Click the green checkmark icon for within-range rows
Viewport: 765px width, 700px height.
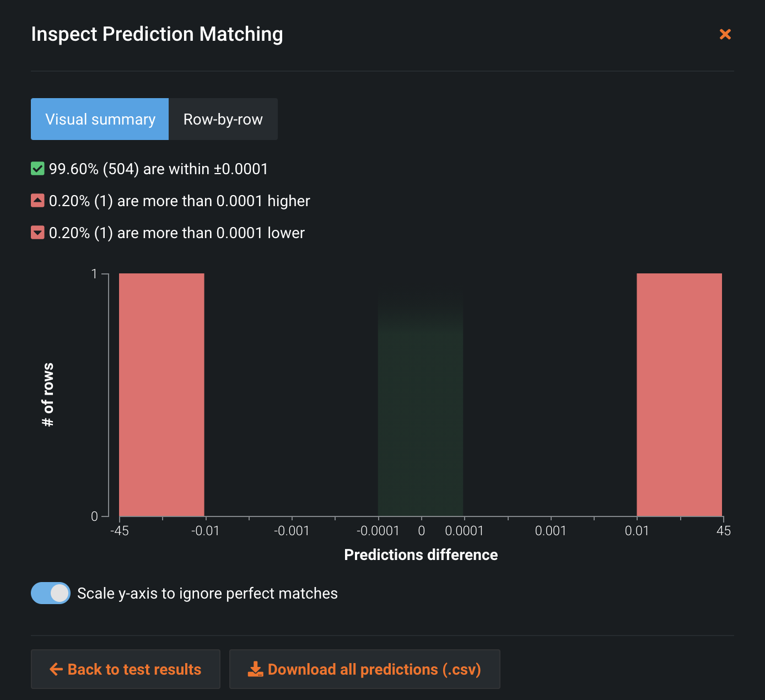click(x=37, y=169)
